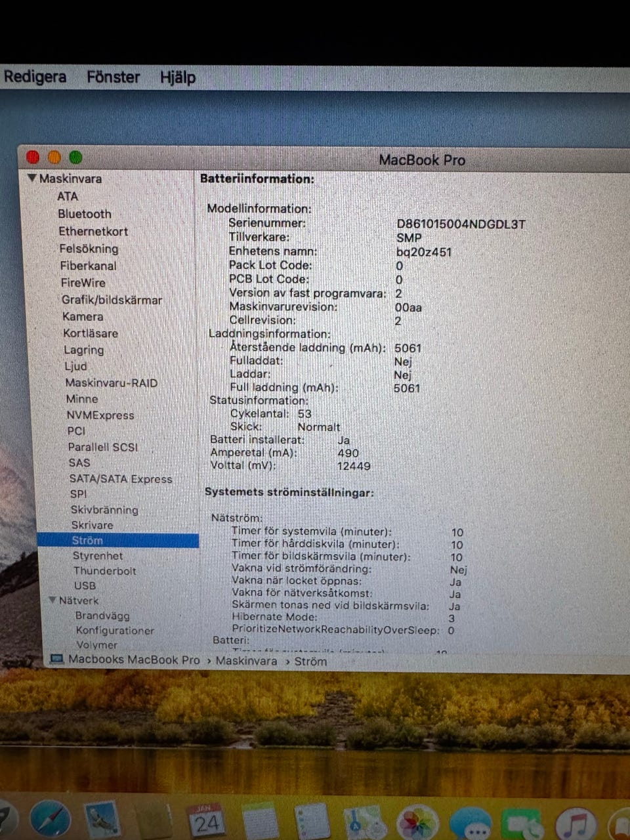Click the Systemets ströminställningar heading

pyautogui.click(x=289, y=492)
